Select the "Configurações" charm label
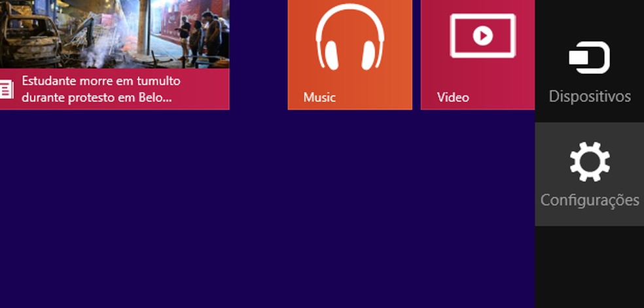 tap(590, 200)
